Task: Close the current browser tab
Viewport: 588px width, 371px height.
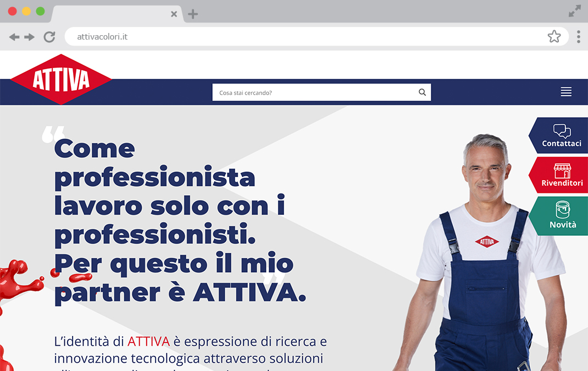Action: tap(174, 14)
